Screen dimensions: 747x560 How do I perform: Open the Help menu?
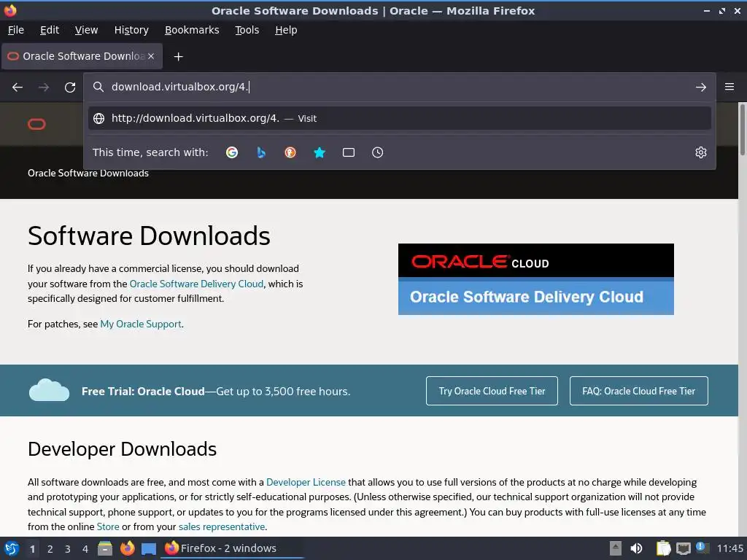pyautogui.click(x=286, y=30)
